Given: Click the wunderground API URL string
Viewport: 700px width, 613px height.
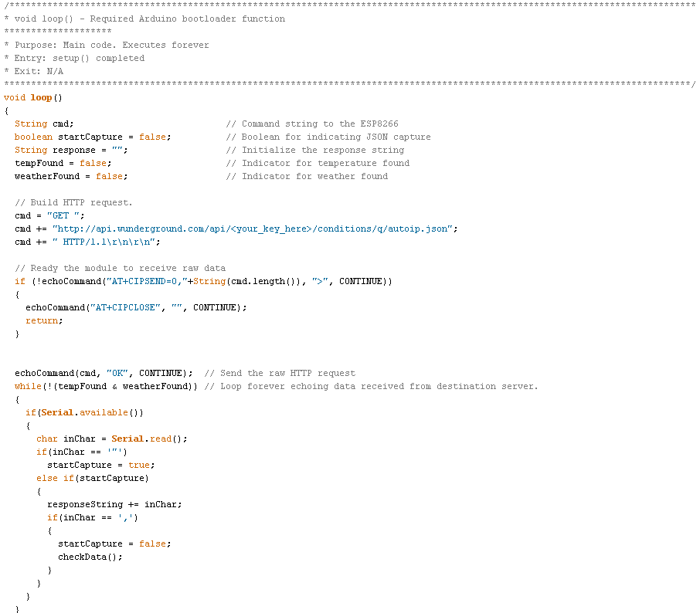Looking at the screenshot, I should tap(253, 229).
